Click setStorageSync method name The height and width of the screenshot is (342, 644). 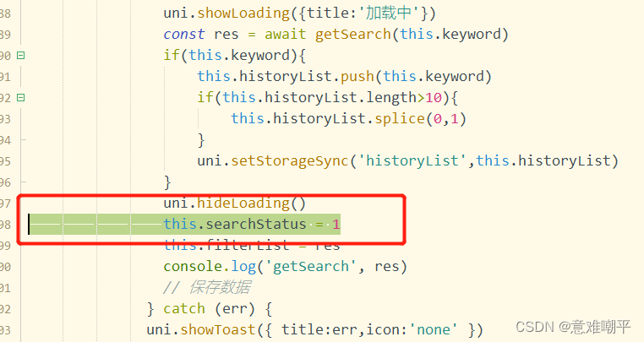pos(290,160)
